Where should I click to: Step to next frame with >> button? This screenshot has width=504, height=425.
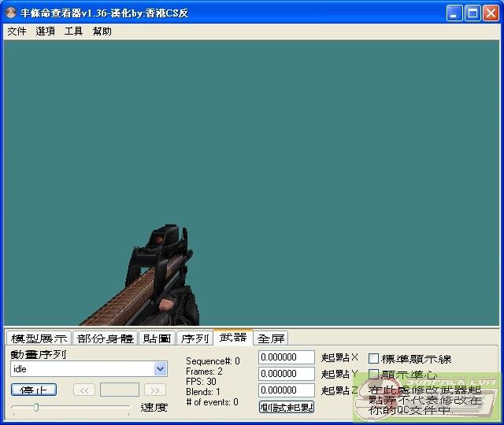[155, 390]
